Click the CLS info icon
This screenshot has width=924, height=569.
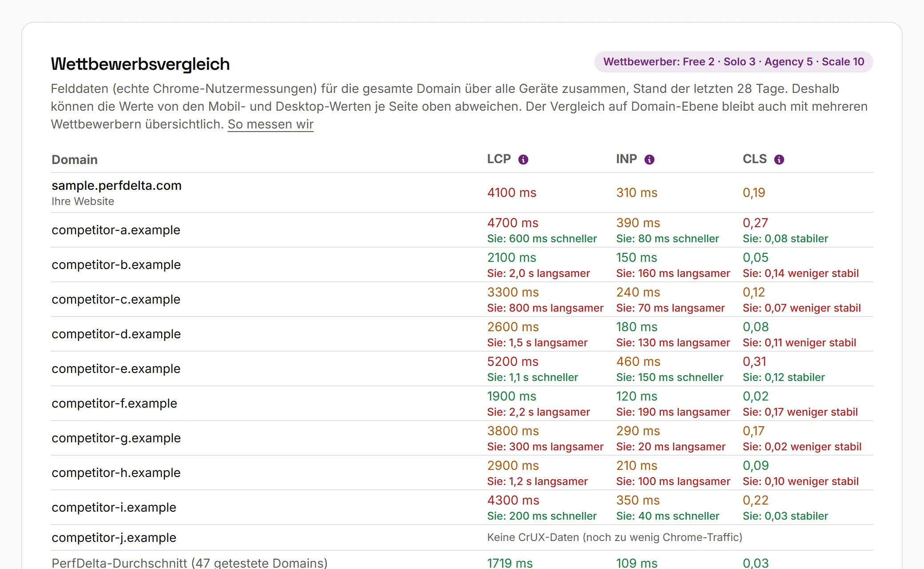(779, 160)
